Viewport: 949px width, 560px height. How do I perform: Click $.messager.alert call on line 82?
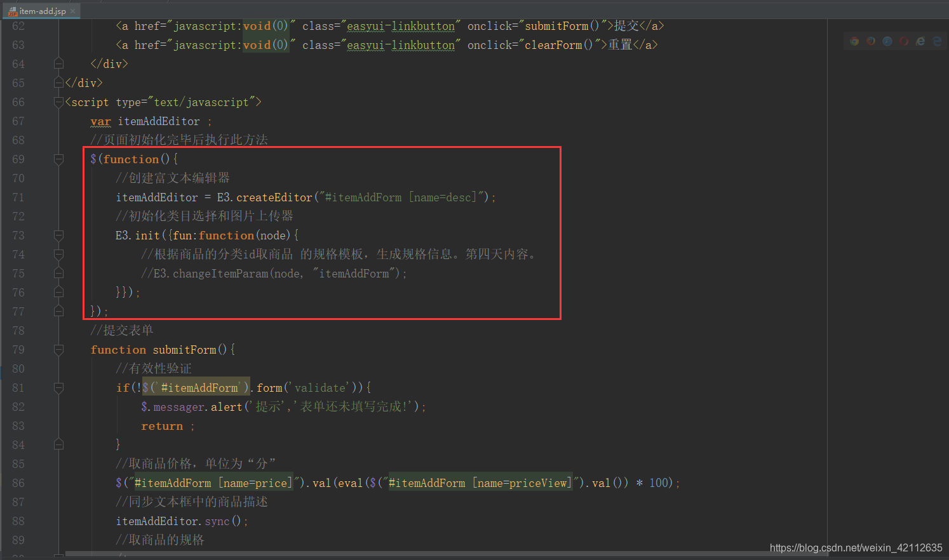[192, 407]
